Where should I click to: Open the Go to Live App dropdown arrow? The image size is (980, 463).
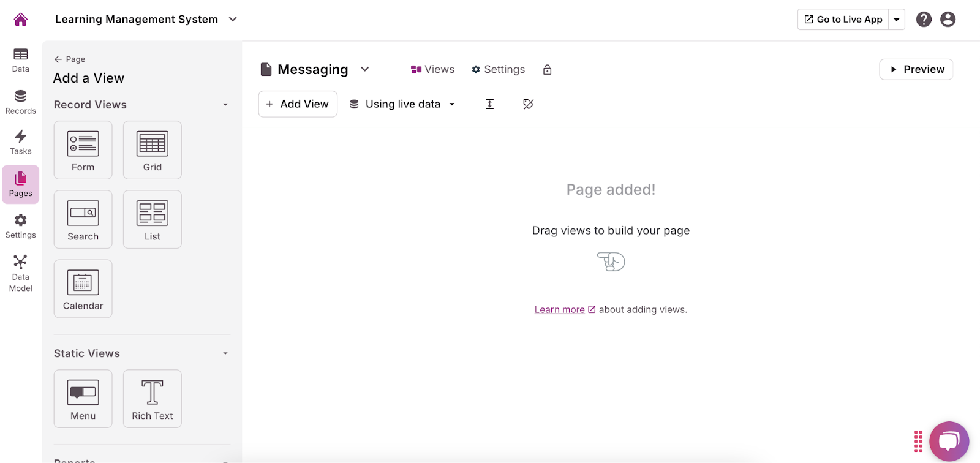[x=897, y=20]
